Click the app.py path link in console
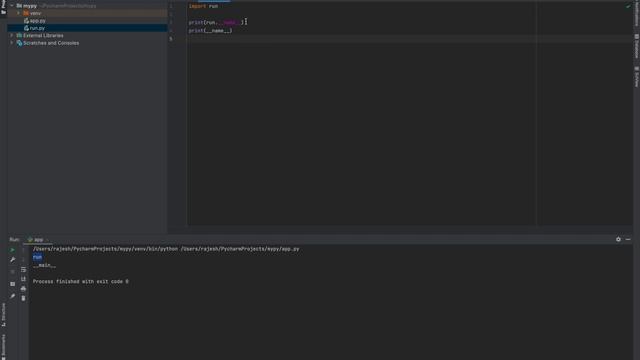Viewport: 640px width, 360px height. click(240, 249)
